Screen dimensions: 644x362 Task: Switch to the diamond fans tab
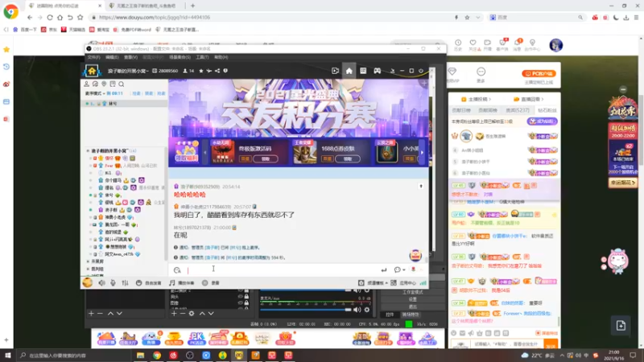tap(547, 110)
